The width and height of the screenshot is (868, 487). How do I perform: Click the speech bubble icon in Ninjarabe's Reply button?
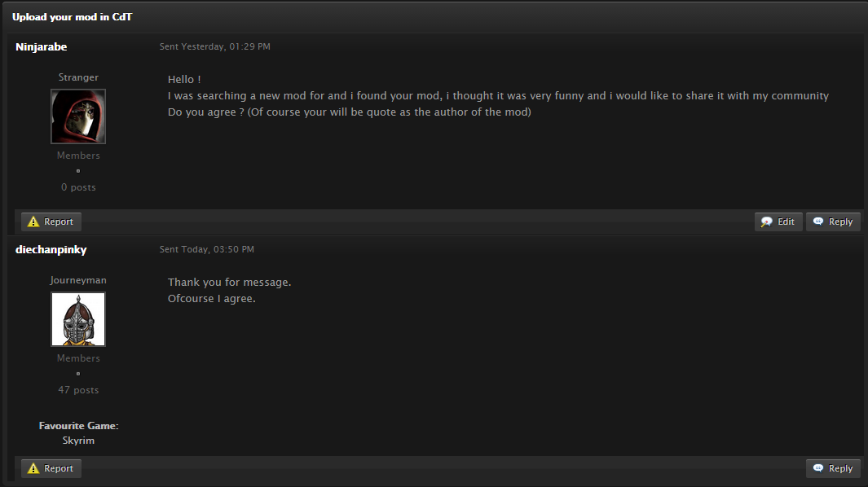click(818, 222)
